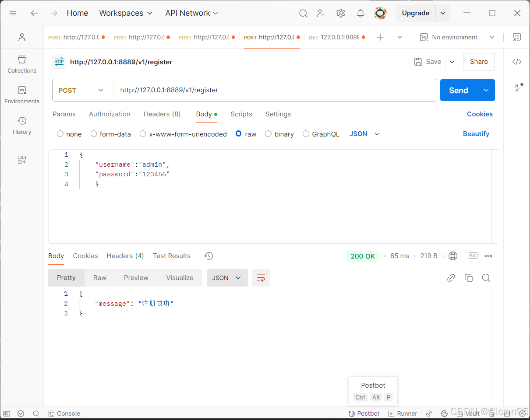Open find and replace in status bar
The image size is (530, 420).
click(x=36, y=413)
